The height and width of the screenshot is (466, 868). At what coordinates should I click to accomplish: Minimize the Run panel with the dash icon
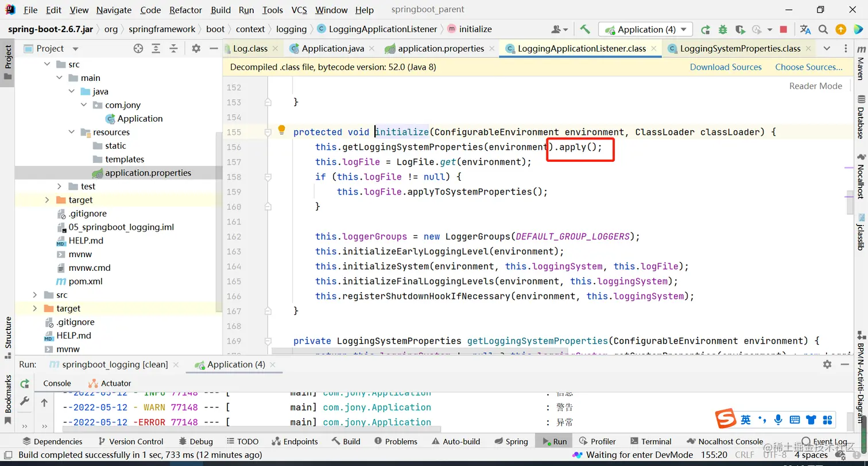coord(844,364)
